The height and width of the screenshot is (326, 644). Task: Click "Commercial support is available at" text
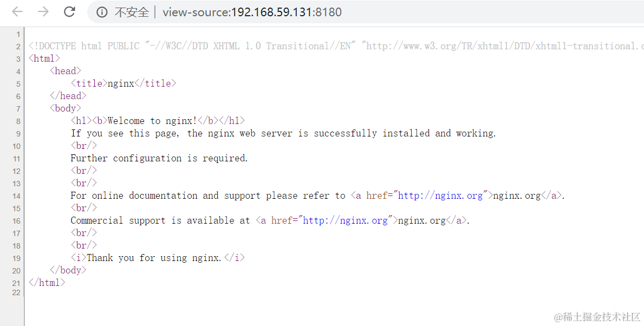point(160,220)
